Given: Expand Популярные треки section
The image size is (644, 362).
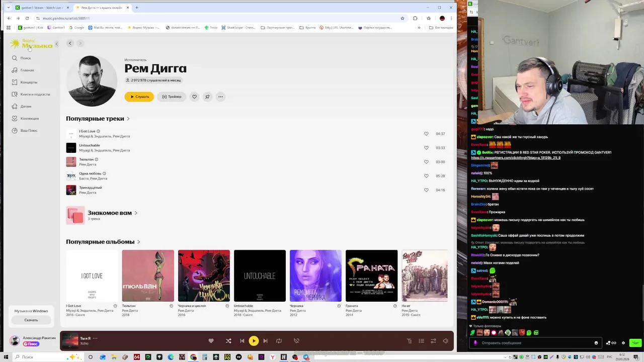Looking at the screenshot, I should (98, 119).
